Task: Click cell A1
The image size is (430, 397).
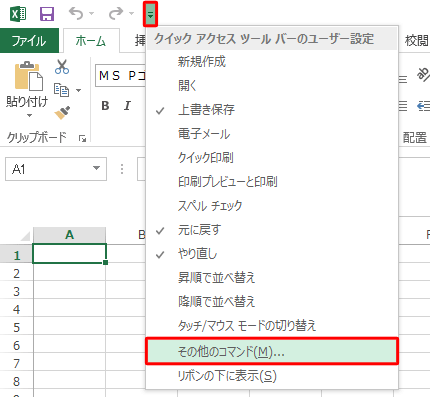Action: [69, 254]
